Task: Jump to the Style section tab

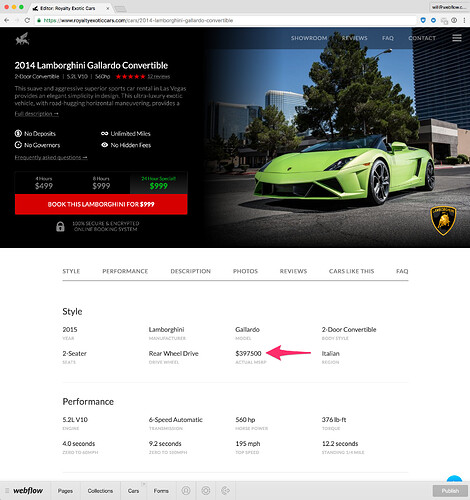Action: (71, 271)
